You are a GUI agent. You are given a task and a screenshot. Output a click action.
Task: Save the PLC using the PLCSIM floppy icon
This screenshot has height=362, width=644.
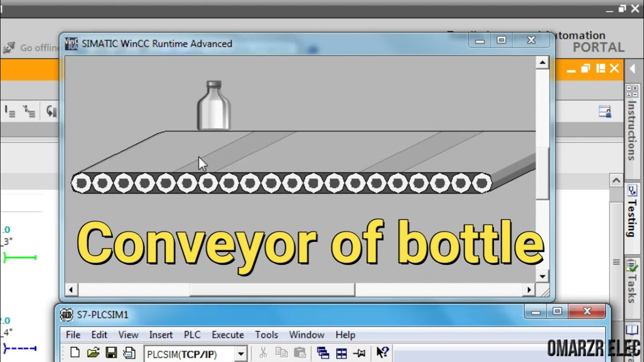click(x=111, y=353)
